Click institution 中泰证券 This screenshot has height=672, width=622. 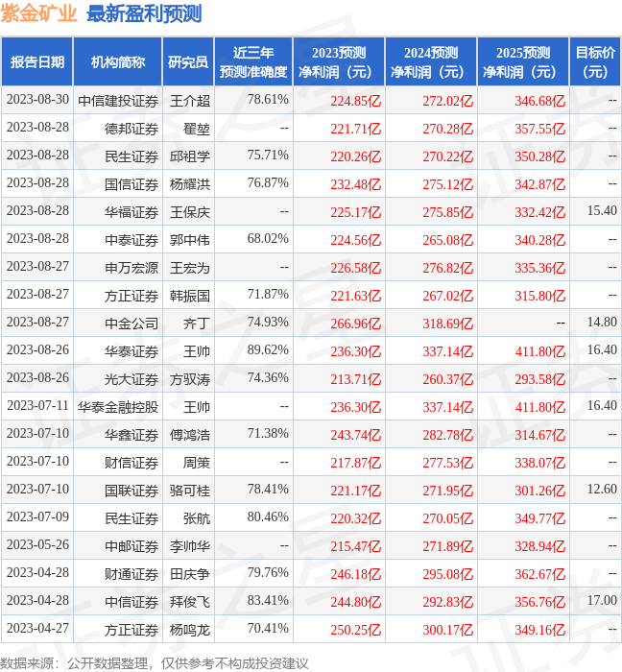(132, 240)
